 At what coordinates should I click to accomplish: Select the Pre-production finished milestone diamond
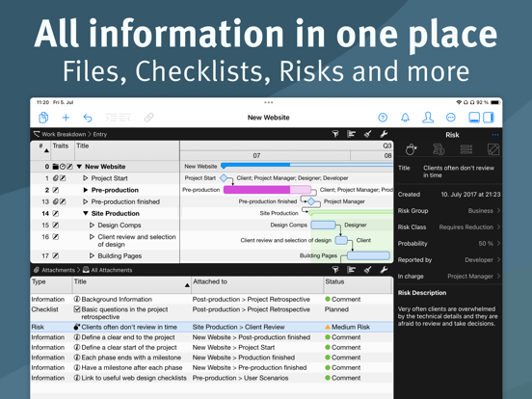click(x=311, y=201)
